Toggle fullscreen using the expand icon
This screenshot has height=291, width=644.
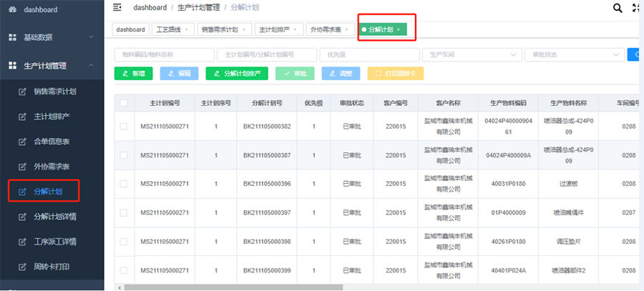click(637, 8)
